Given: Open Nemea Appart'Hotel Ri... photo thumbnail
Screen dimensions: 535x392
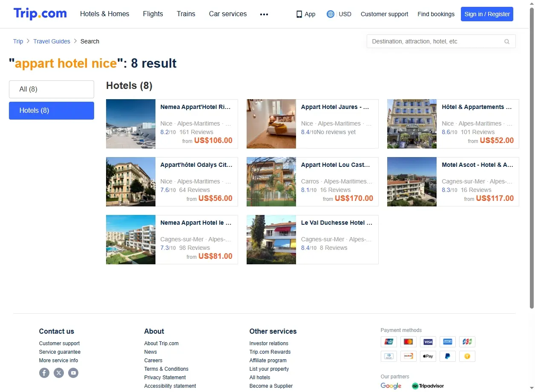Looking at the screenshot, I should [x=131, y=124].
